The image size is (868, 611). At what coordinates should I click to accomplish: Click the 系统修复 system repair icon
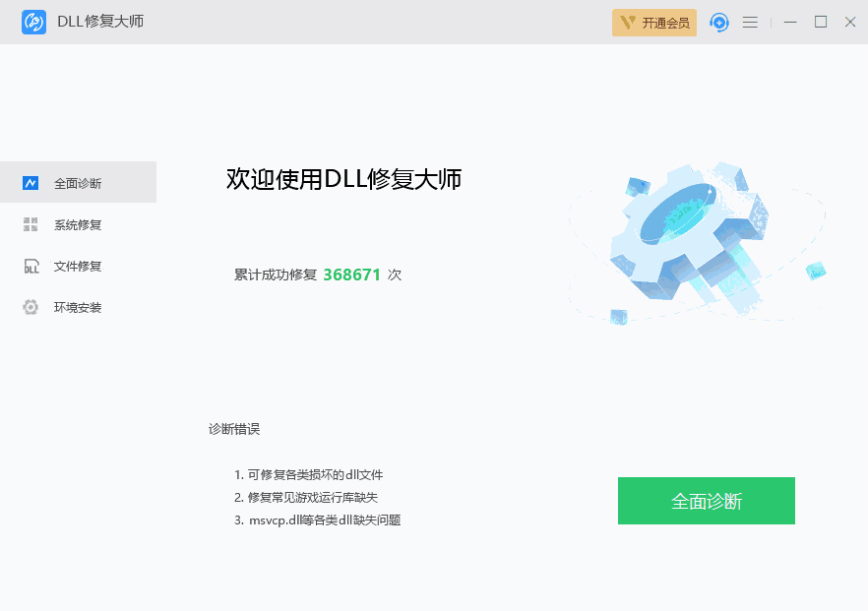[31, 224]
